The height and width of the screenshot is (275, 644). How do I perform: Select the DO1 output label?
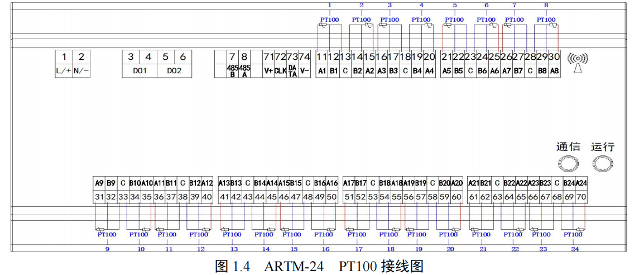(x=139, y=71)
